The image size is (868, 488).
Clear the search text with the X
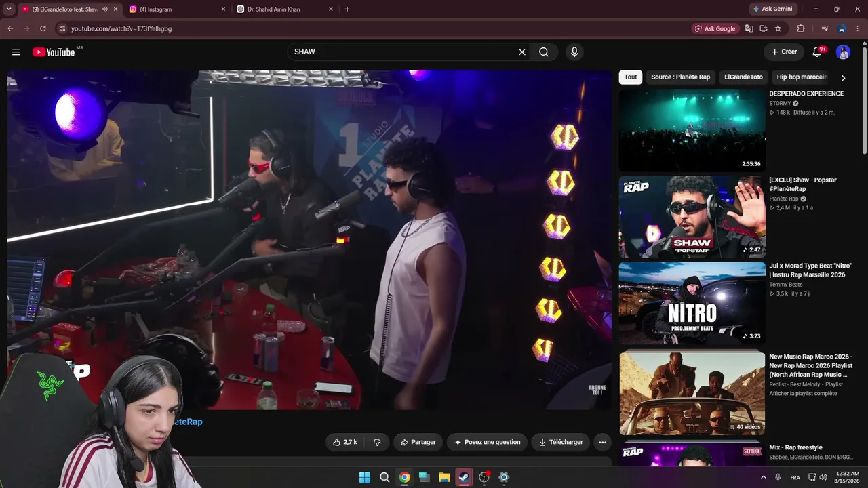click(522, 52)
